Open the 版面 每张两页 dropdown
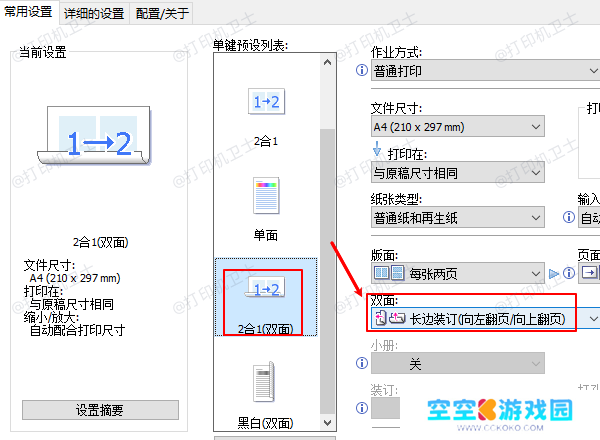Viewport: 600px width, 440px height. 458,273
